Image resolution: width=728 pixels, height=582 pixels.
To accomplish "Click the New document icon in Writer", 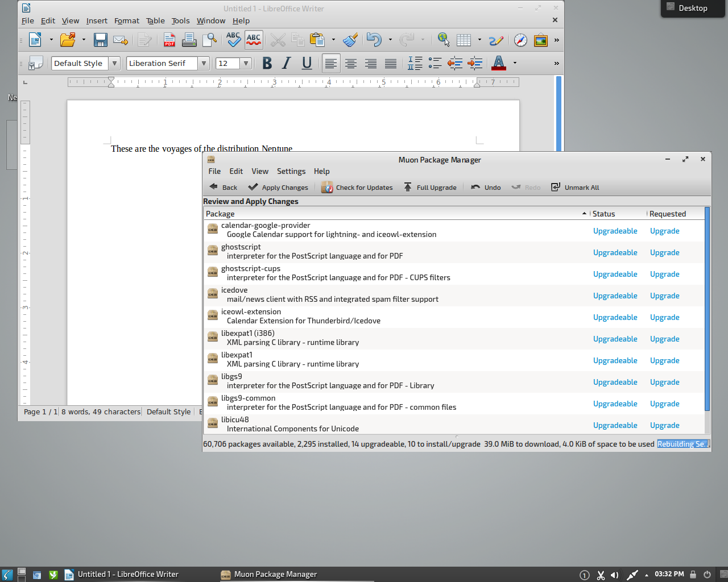I will click(x=35, y=40).
